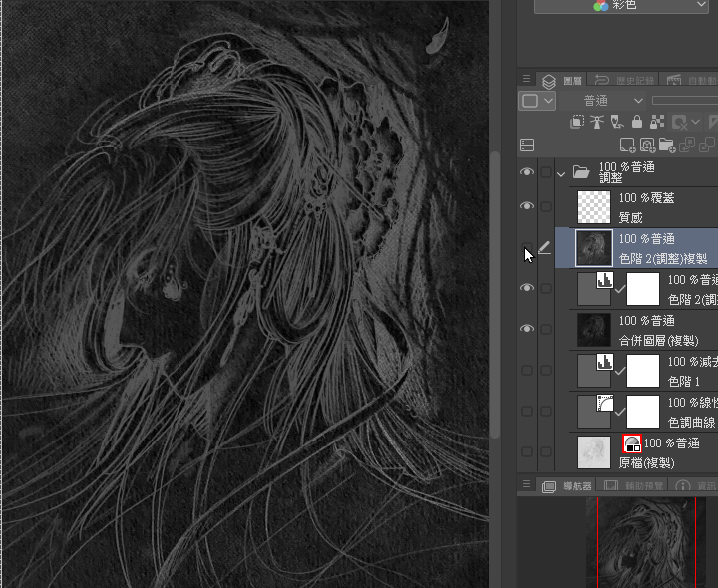Open the mask icon dropdown arrow

[x=696, y=122]
